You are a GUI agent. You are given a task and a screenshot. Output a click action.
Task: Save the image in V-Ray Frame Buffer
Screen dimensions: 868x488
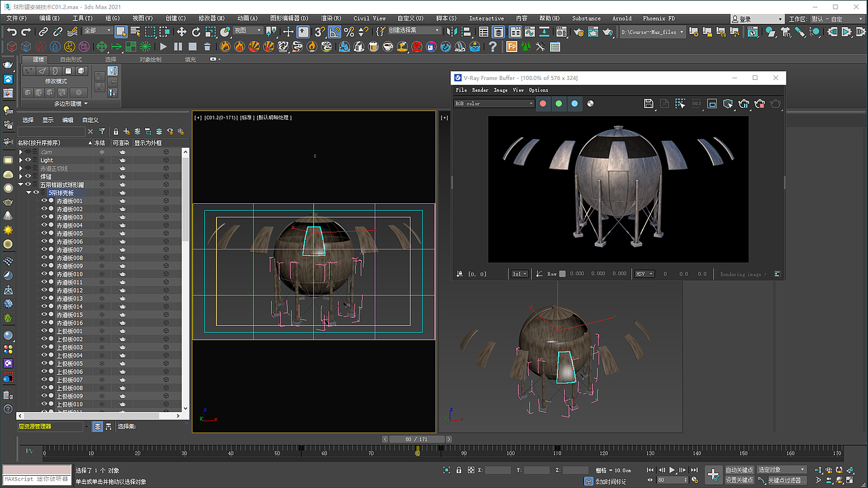pyautogui.click(x=648, y=104)
